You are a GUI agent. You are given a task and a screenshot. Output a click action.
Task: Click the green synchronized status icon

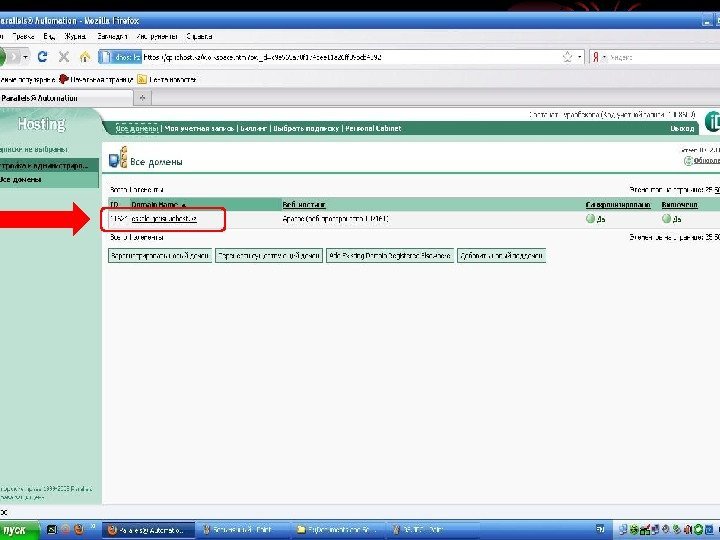tap(591, 219)
